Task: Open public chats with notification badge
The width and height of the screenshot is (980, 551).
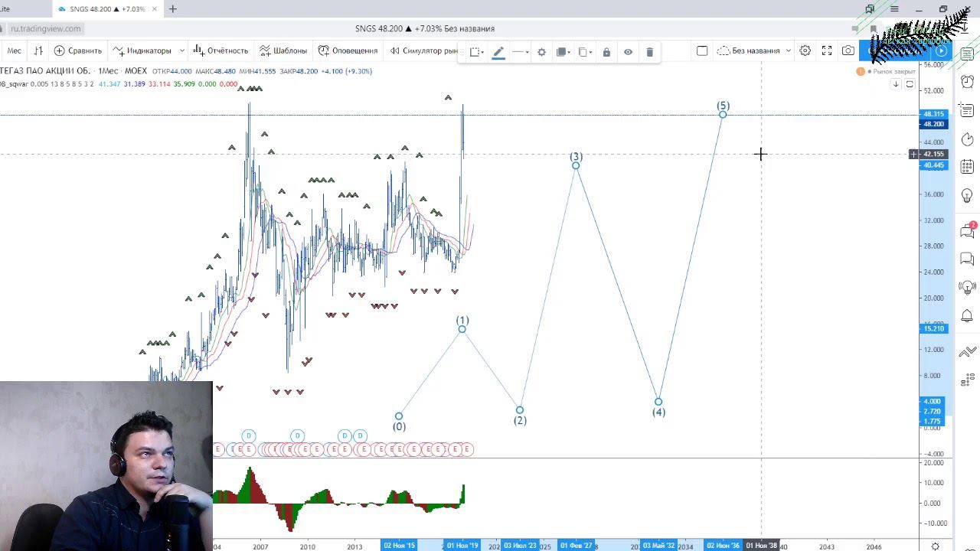Action: click(x=967, y=230)
